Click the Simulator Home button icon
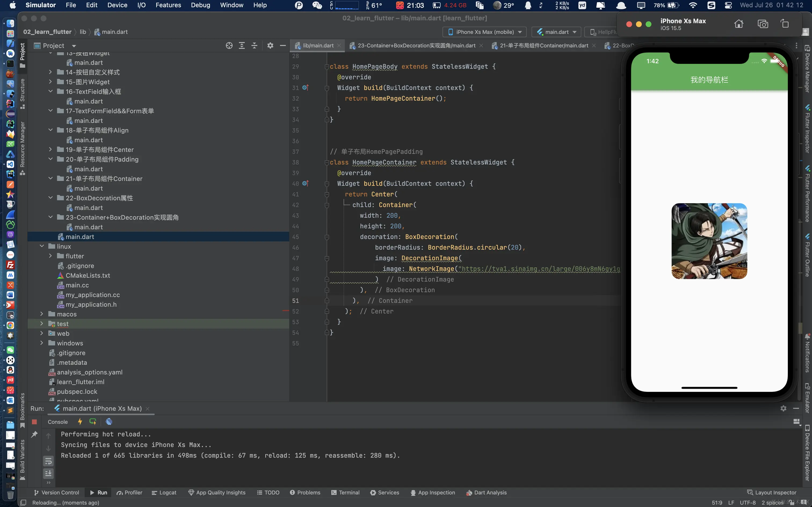 739,24
